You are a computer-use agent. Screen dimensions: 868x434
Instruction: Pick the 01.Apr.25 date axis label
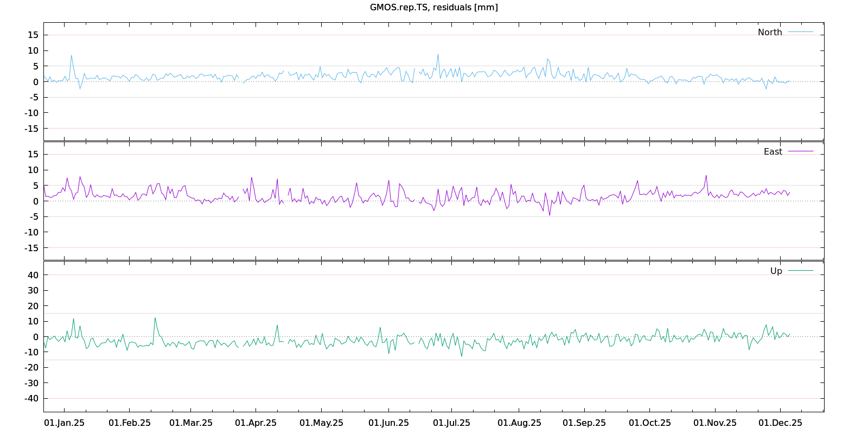[256, 423]
